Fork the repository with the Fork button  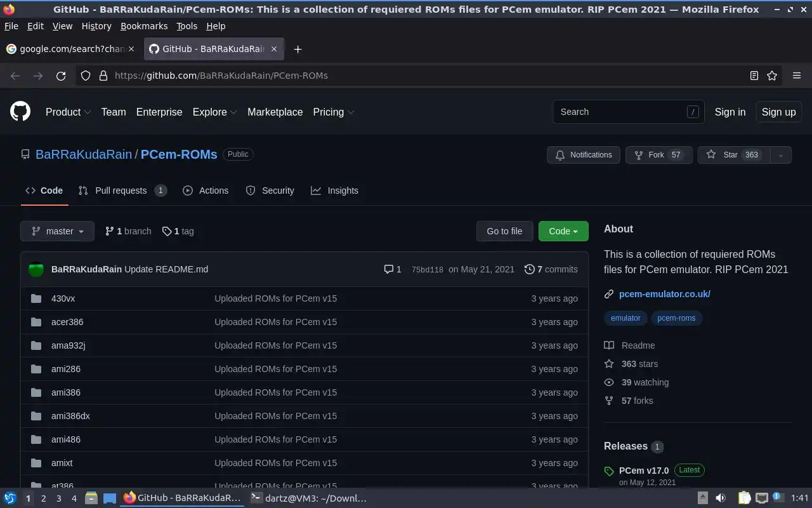pyautogui.click(x=659, y=155)
